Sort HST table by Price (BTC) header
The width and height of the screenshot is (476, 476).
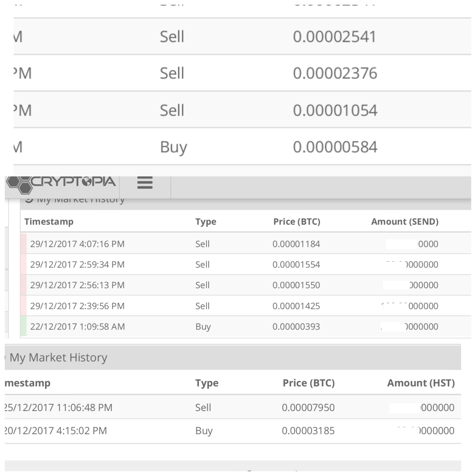(309, 383)
